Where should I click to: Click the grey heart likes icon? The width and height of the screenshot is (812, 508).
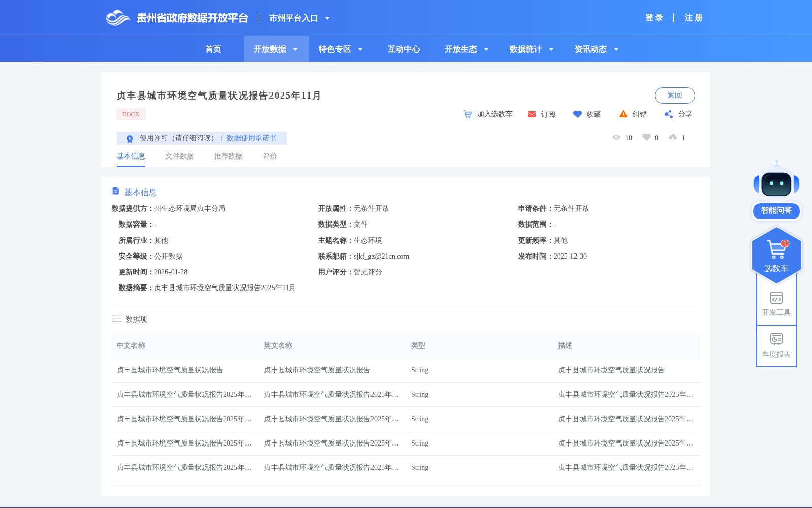tap(647, 137)
